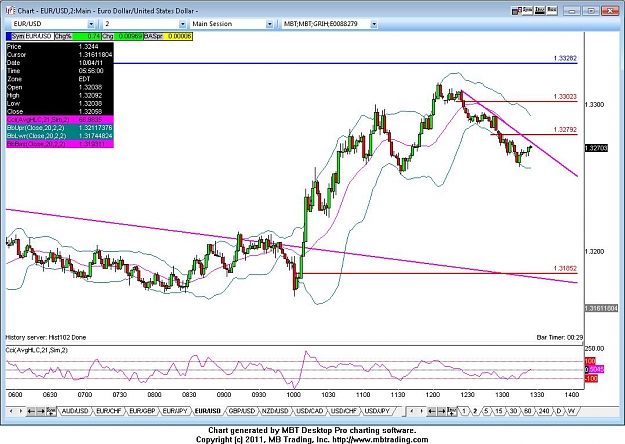
Task: Select the 15 minute interval tab
Action: [x=499, y=411]
